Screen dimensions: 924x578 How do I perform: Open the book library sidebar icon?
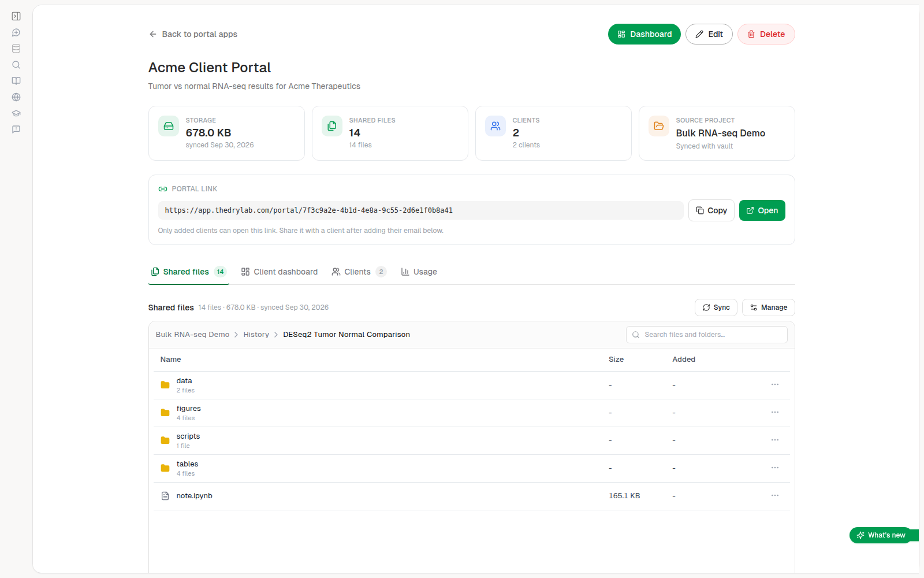tap(16, 81)
